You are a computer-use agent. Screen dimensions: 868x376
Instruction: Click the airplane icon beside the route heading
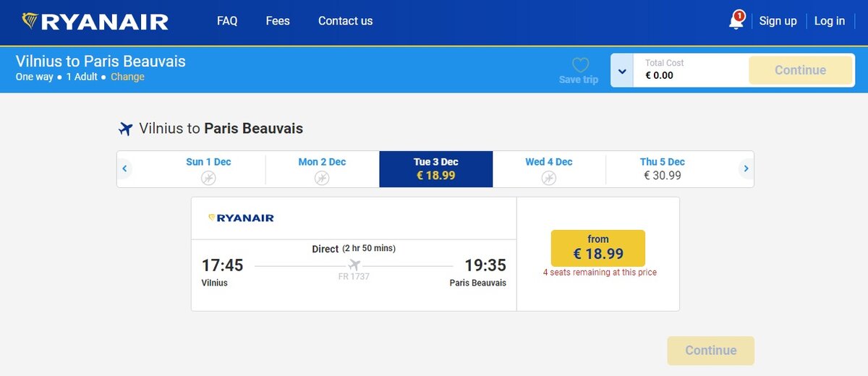126,129
